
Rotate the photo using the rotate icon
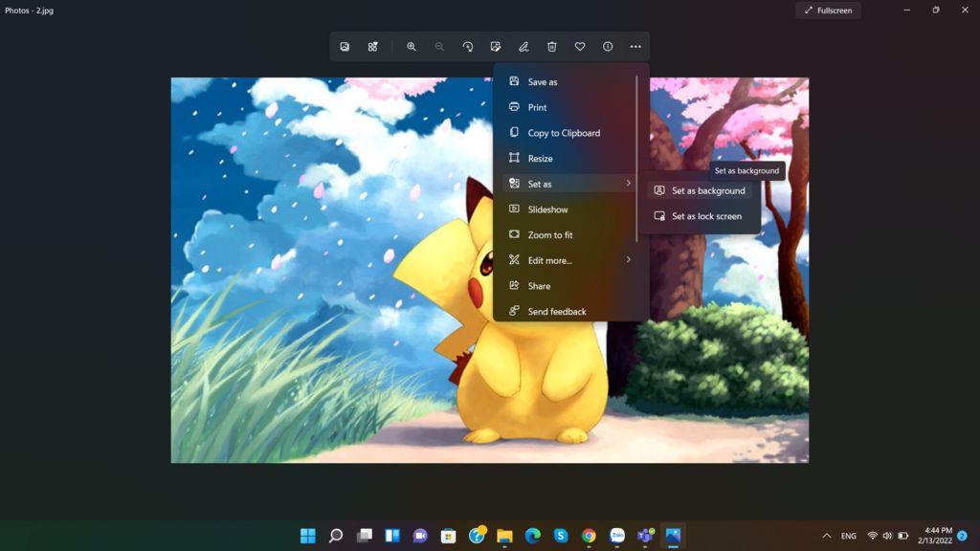click(467, 47)
